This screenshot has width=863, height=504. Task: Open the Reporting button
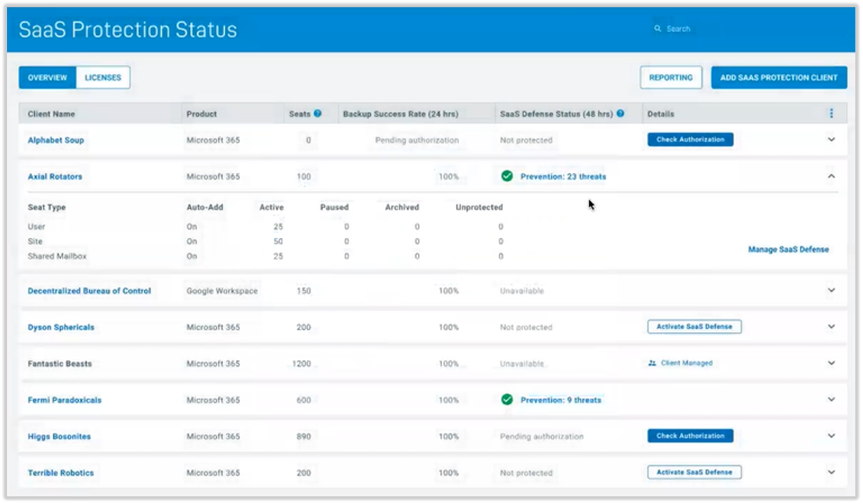pyautogui.click(x=671, y=78)
